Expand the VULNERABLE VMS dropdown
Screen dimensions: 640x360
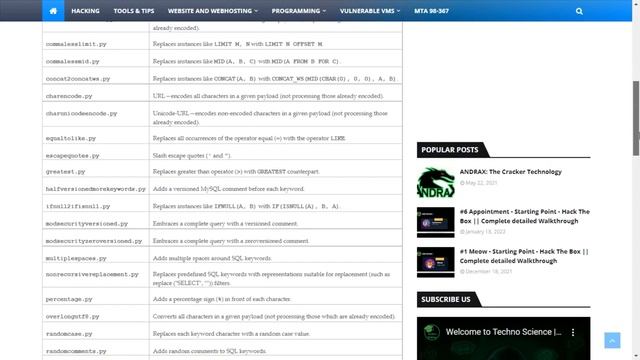point(370,11)
